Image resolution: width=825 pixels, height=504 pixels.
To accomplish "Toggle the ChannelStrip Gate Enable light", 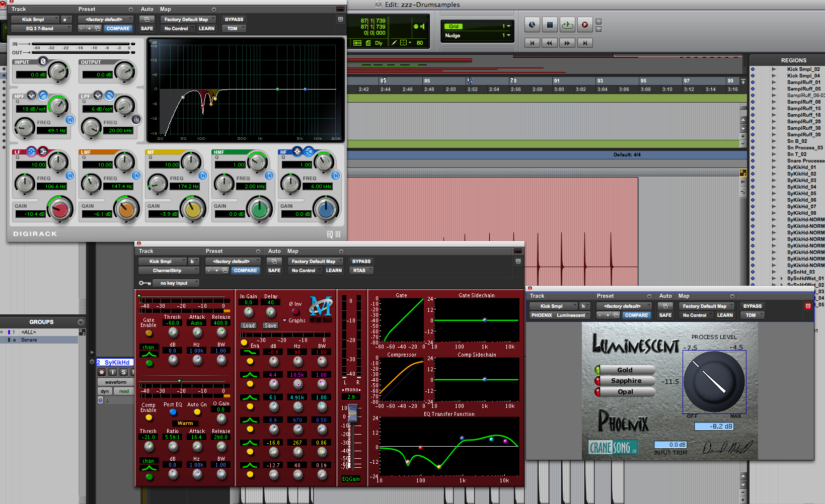I will click(x=149, y=333).
